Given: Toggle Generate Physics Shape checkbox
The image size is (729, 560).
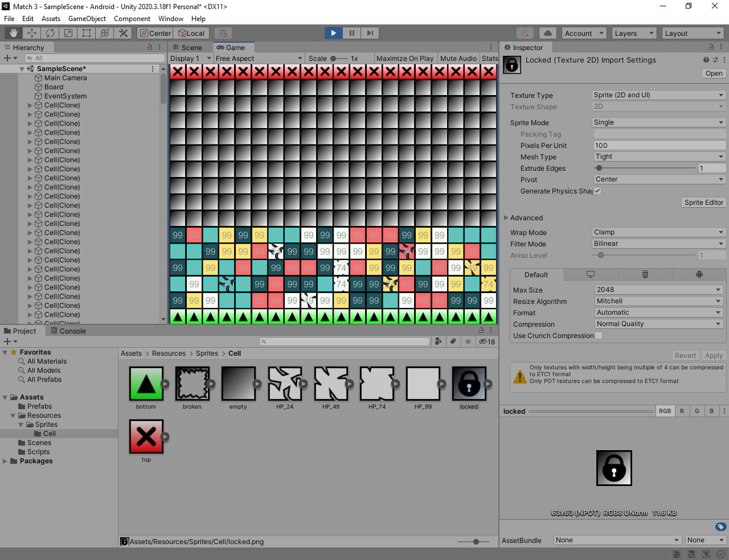Looking at the screenshot, I should pyautogui.click(x=597, y=191).
